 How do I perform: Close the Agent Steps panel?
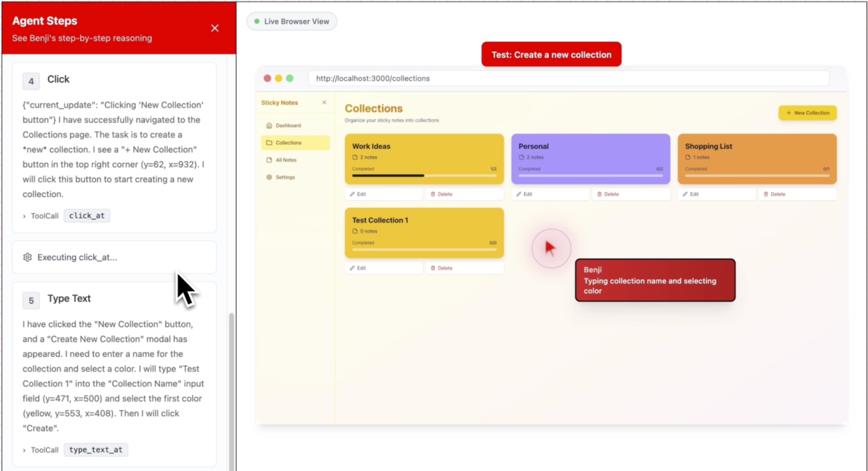pyautogui.click(x=214, y=28)
